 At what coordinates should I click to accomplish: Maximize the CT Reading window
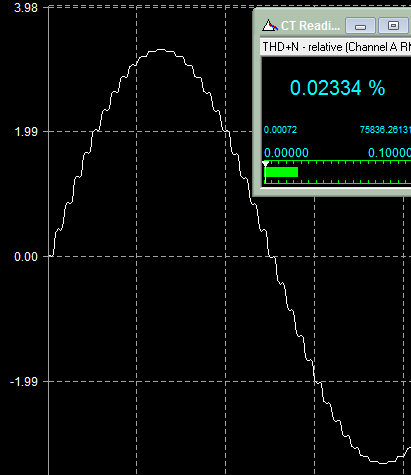(393, 26)
